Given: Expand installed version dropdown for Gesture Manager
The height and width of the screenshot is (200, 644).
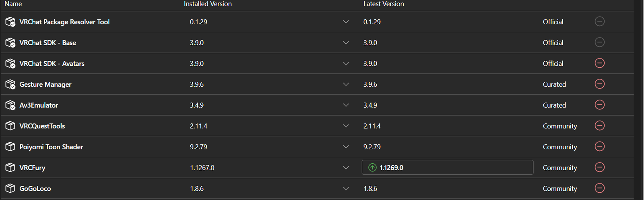Looking at the screenshot, I should click(346, 84).
